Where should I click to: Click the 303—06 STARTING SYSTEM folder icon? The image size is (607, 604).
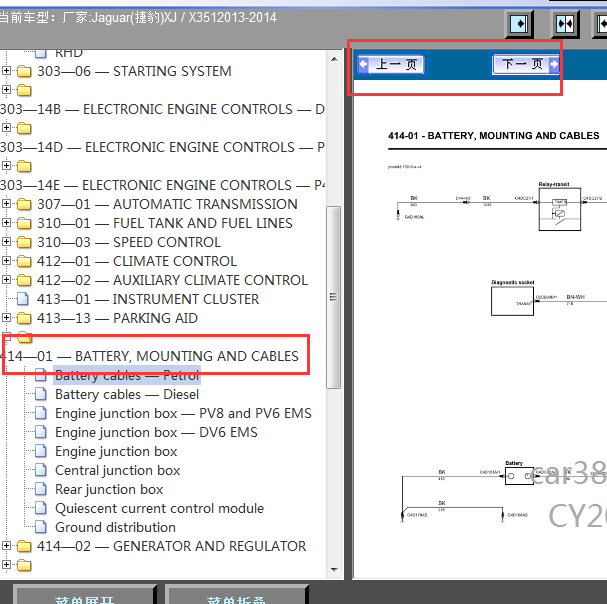24,71
